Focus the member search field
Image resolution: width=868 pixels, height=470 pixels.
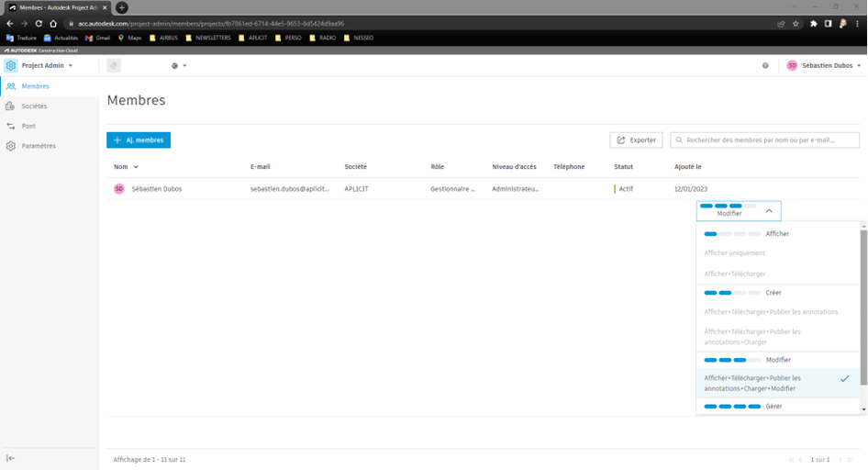click(764, 140)
